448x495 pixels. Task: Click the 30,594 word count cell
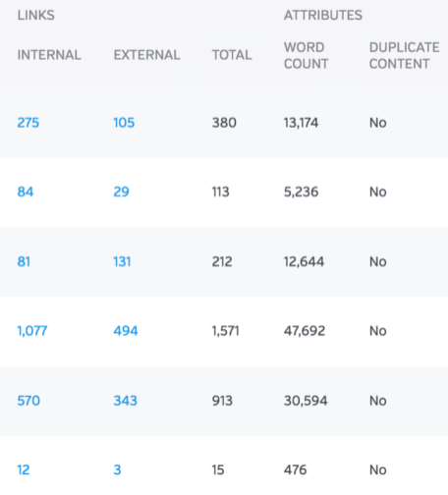point(306,401)
